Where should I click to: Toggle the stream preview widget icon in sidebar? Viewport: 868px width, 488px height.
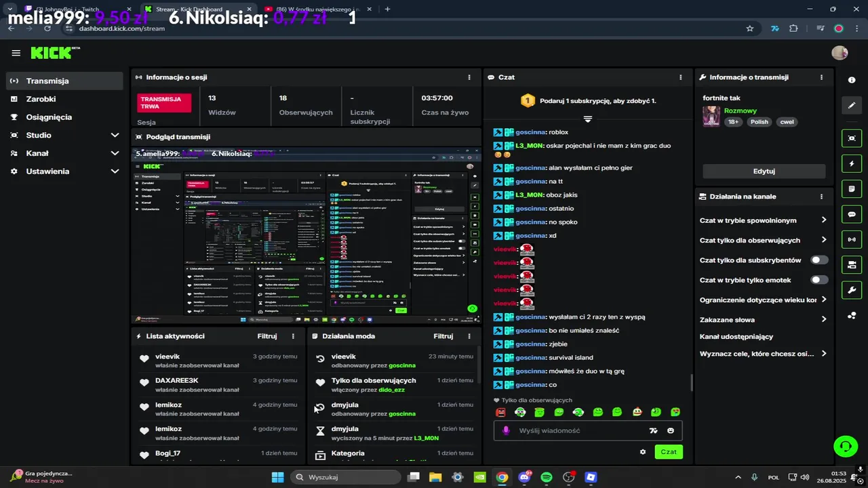coord(852,138)
